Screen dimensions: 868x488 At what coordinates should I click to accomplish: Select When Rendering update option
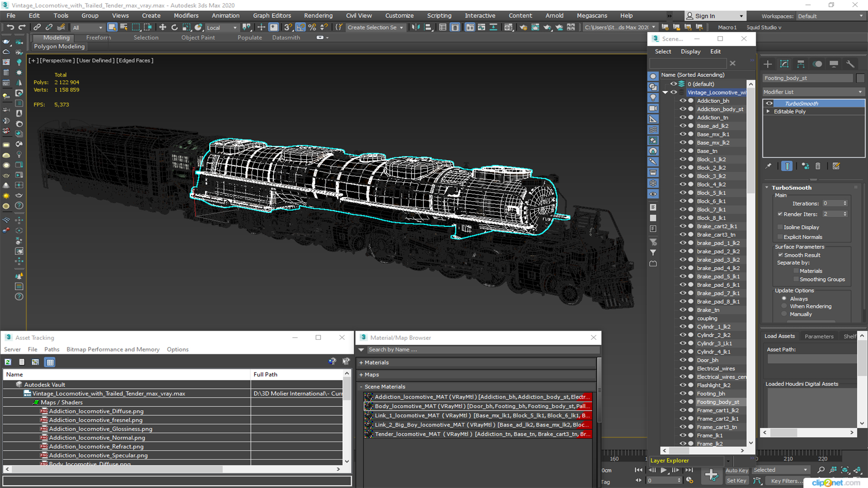point(784,306)
